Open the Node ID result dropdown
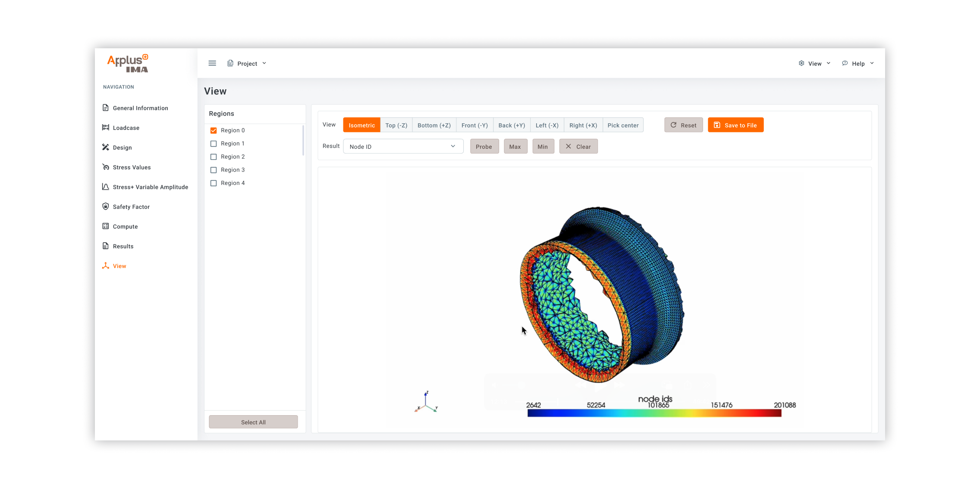This screenshot has width=980, height=488. click(403, 147)
